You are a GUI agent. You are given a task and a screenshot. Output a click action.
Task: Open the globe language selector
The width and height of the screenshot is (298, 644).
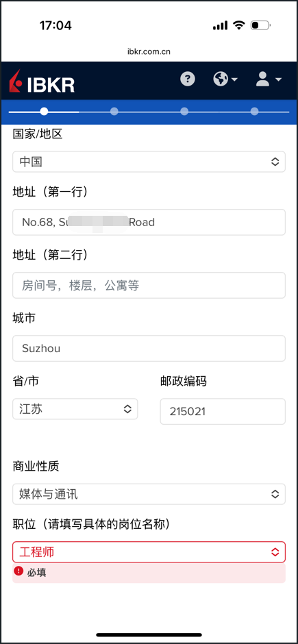click(x=225, y=79)
